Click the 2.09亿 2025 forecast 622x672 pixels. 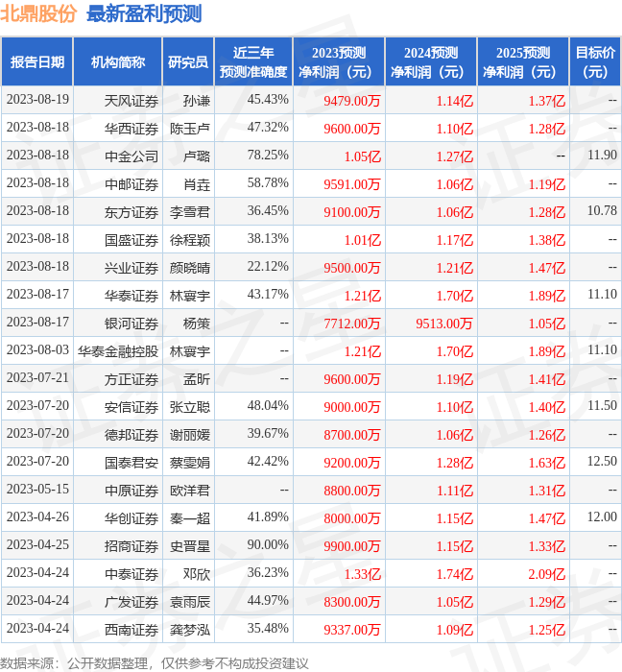[x=547, y=575]
